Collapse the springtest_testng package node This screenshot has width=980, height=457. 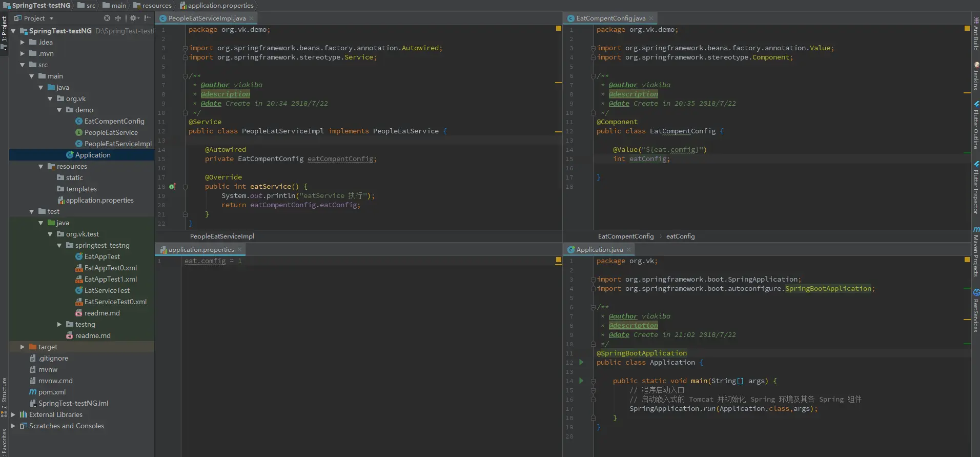pos(59,245)
